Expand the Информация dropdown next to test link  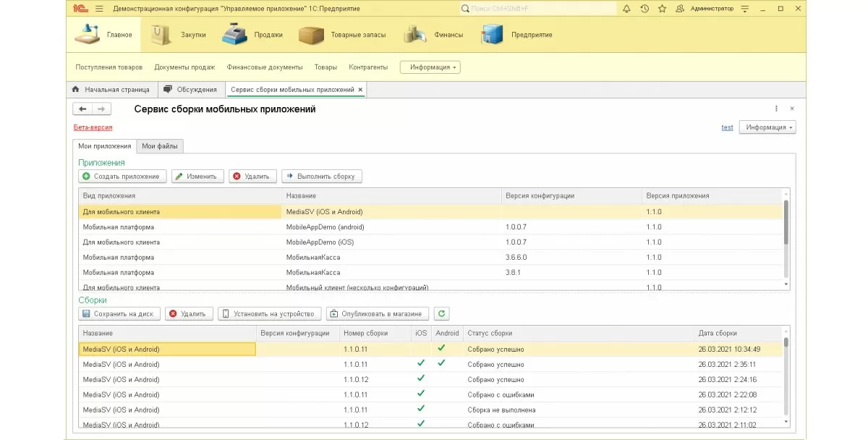tap(767, 127)
